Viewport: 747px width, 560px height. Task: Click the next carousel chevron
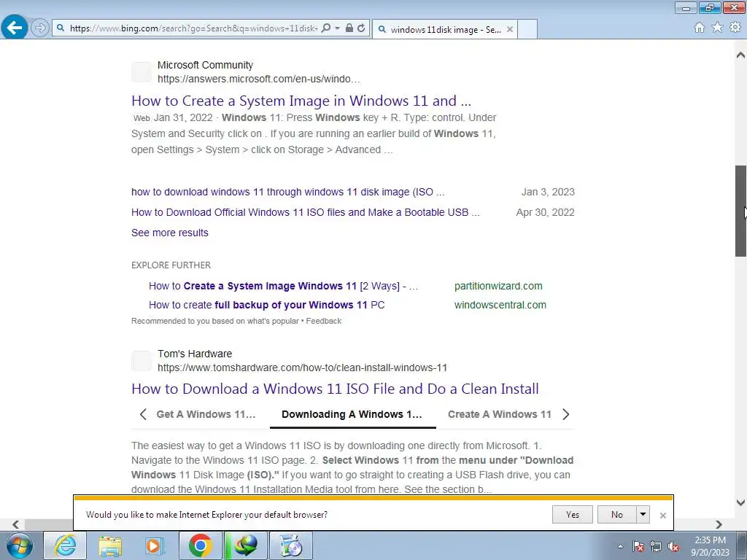565,414
